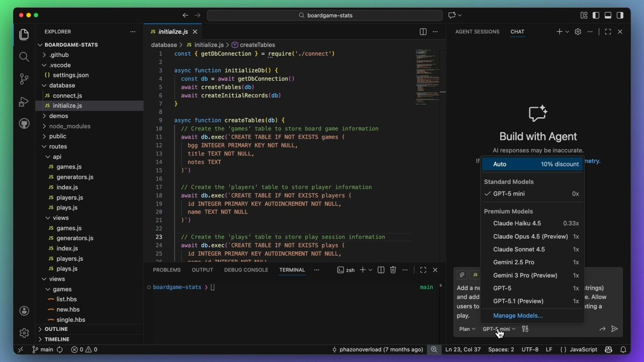
Task: Open the Run and Debug view
Action: 24,101
